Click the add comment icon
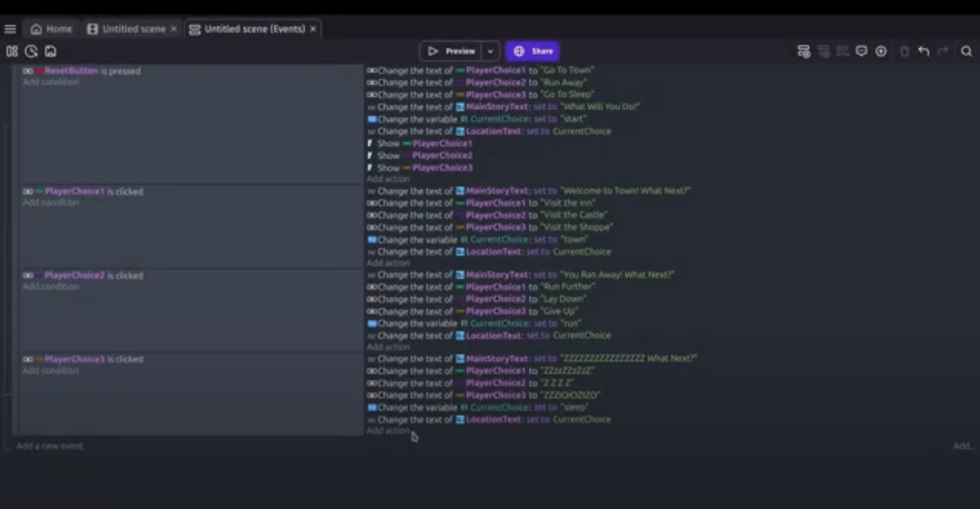 click(x=861, y=51)
